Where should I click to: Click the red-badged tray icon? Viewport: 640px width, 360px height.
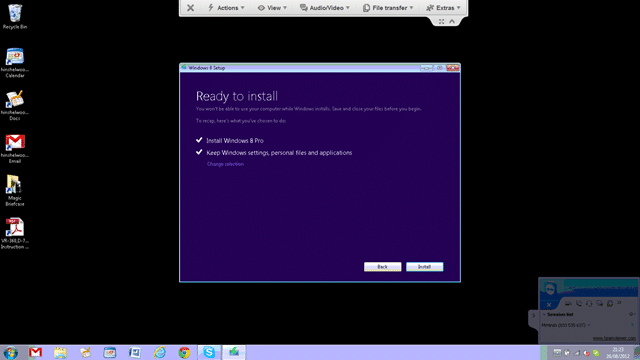pos(586,353)
